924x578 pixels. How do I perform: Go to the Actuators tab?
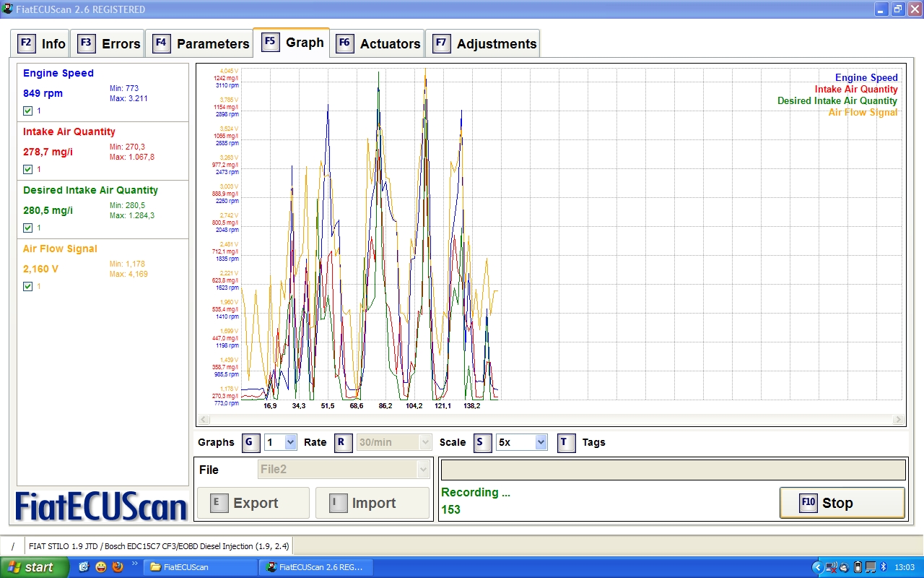pyautogui.click(x=378, y=43)
